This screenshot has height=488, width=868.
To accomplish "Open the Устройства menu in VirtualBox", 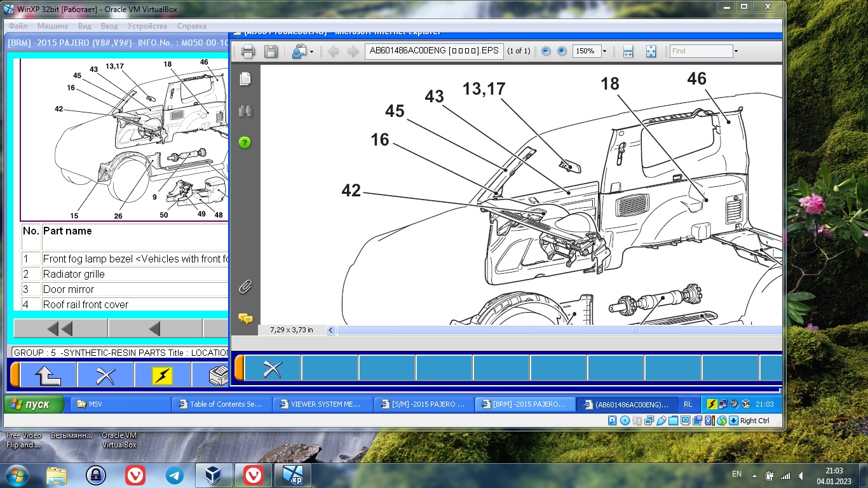I will (147, 26).
